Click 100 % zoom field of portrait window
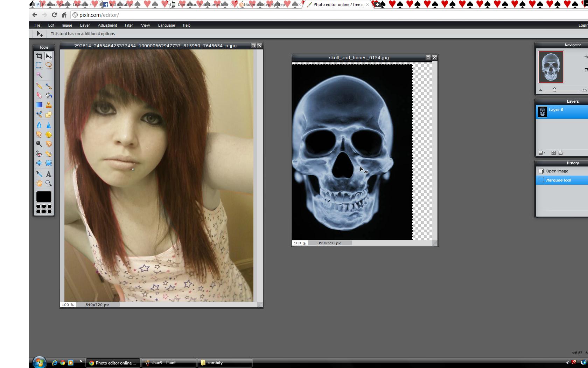This screenshot has height=368, width=588. pyautogui.click(x=68, y=305)
